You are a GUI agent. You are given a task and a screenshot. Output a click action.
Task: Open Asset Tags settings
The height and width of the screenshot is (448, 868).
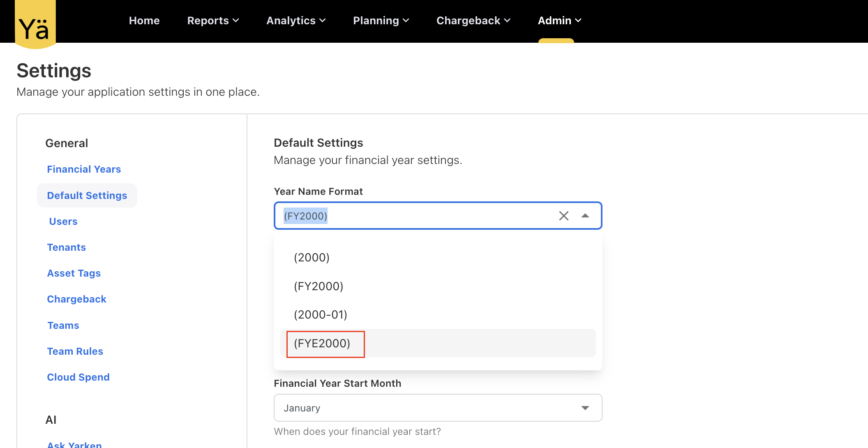74,273
